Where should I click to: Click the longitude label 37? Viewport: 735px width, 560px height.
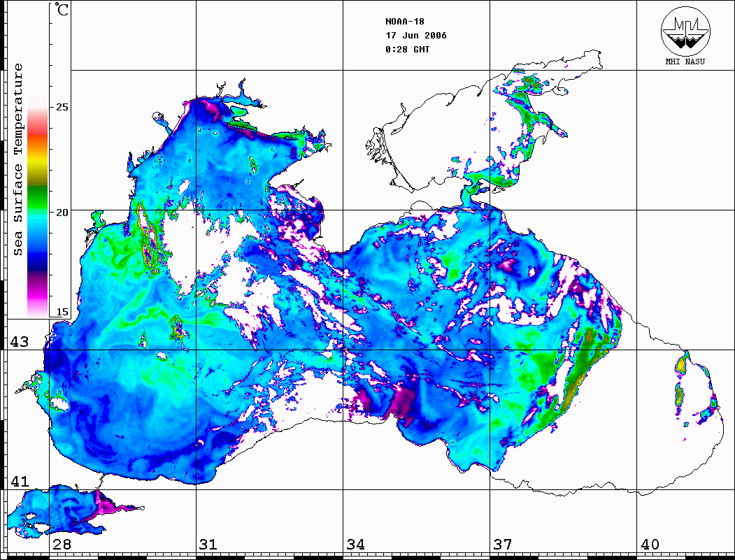[503, 545]
